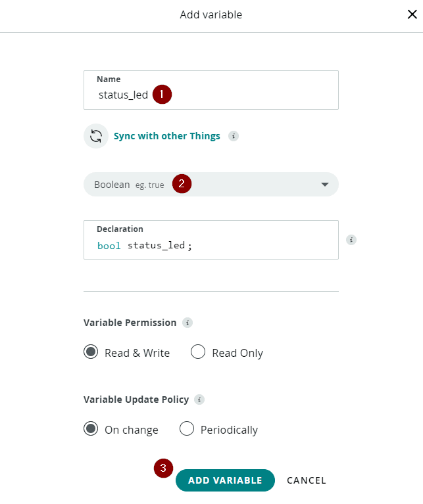Click red step marker number 1
Viewport: 423px width, 504px height.
click(162, 94)
